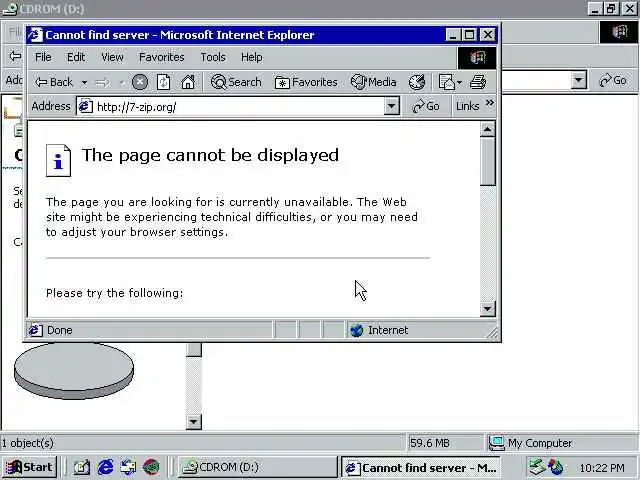Click the 59.6 MB status text

pos(429,443)
